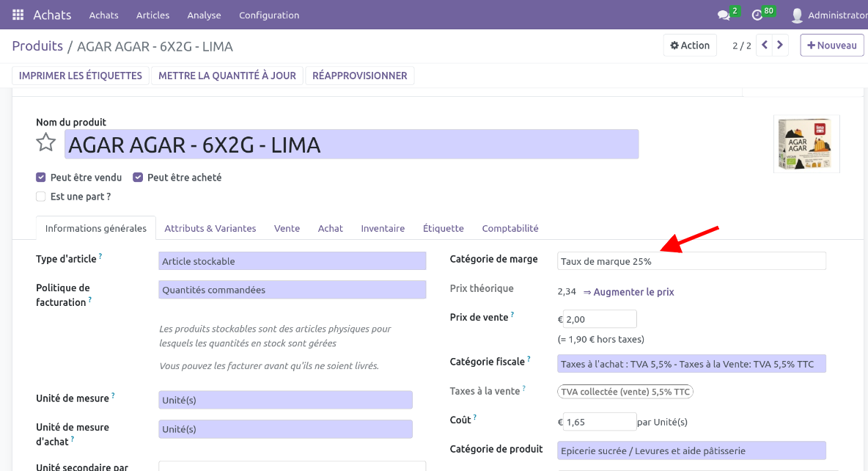Click the Achats app title
The height and width of the screenshot is (471, 868).
pos(52,15)
